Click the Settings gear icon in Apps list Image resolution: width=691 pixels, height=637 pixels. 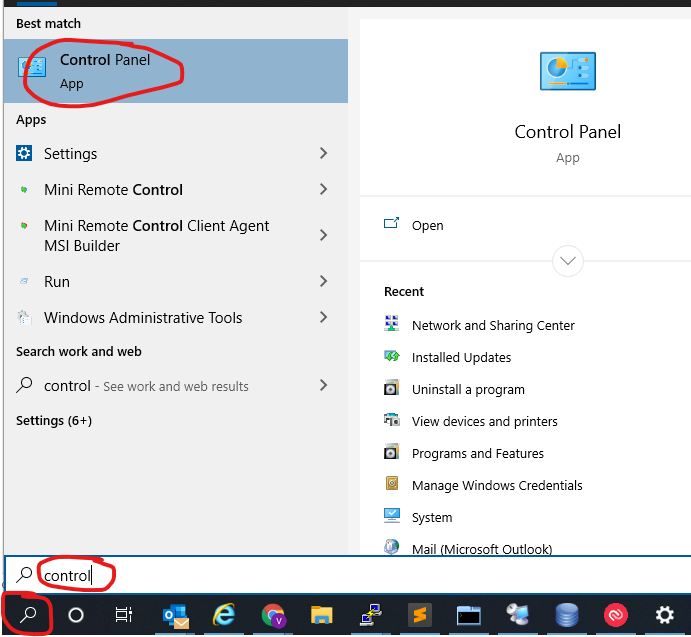24,153
